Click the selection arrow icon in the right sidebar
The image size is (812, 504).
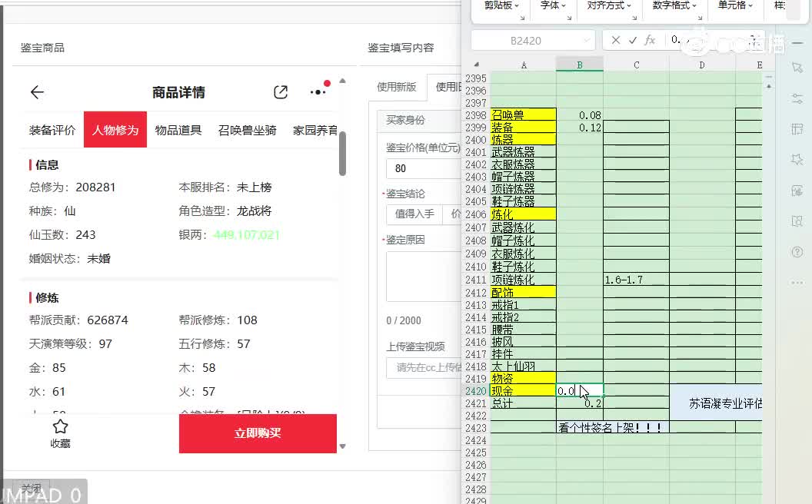797,68
